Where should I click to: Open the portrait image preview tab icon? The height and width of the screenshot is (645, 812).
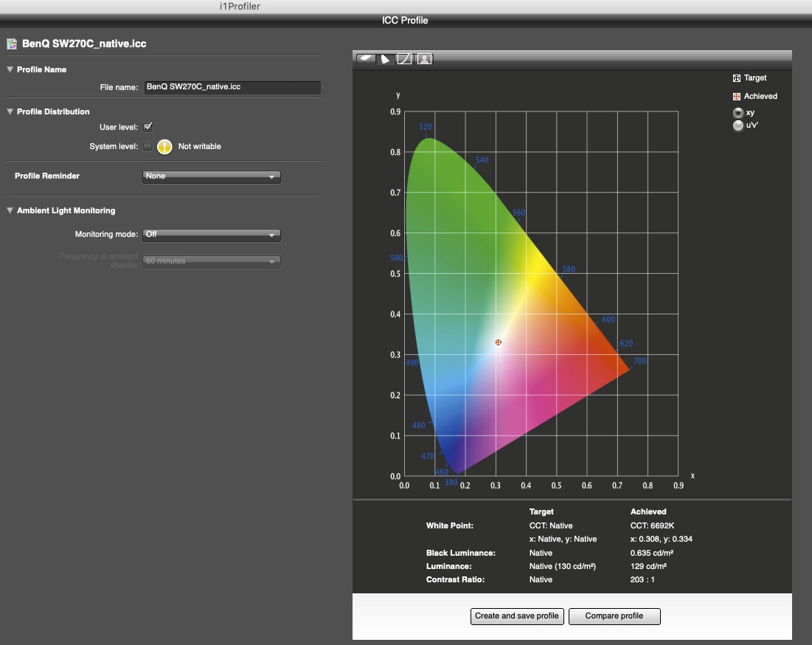(424, 59)
